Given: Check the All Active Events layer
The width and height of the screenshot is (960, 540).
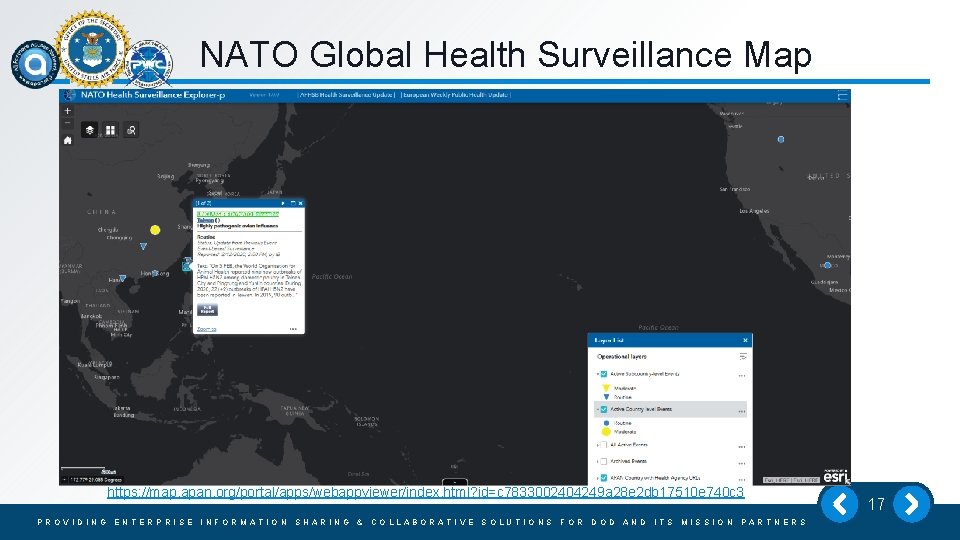Looking at the screenshot, I should pos(604,445).
